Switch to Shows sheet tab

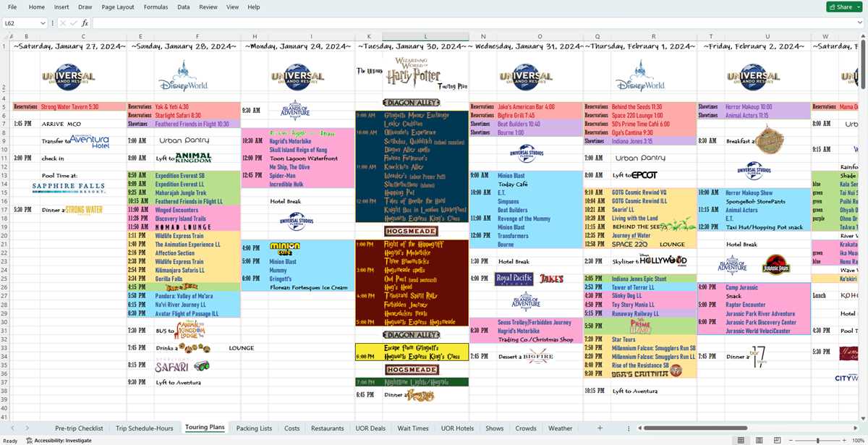[495, 428]
